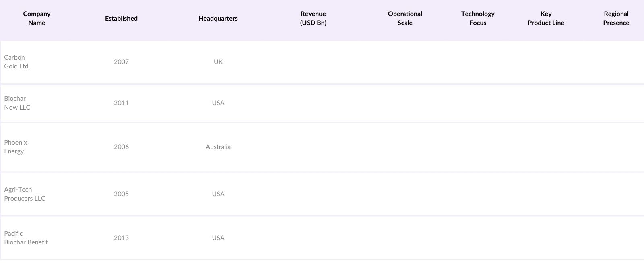Click the 2005 established year cell
Viewport: 644px width, 263px height.
click(121, 194)
